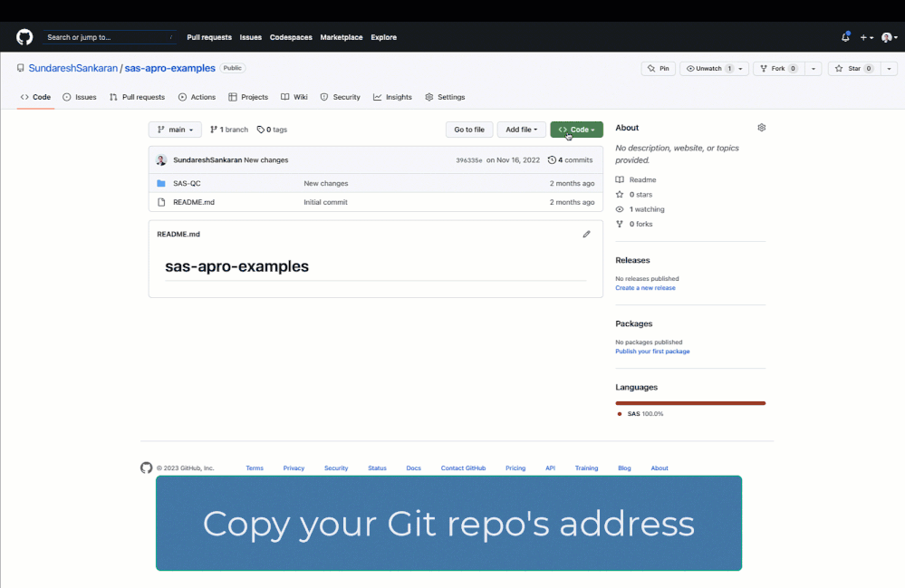Open the Status footer link

point(378,468)
